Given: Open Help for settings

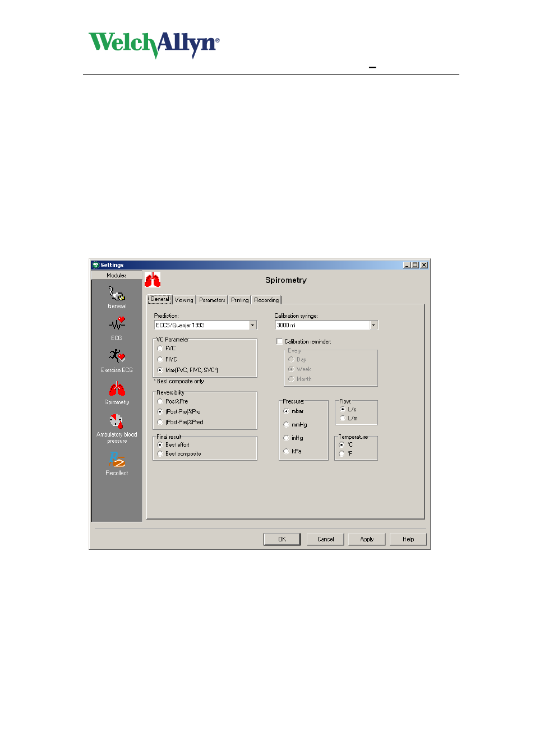Looking at the screenshot, I should [x=408, y=539].
